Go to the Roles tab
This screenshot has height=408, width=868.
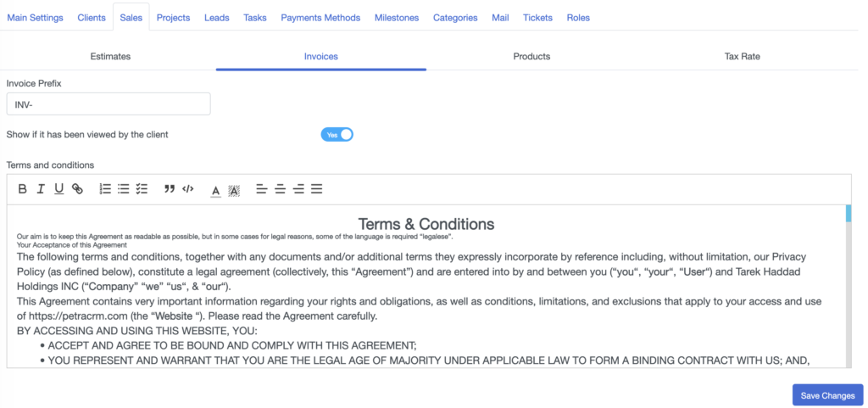[x=578, y=18]
